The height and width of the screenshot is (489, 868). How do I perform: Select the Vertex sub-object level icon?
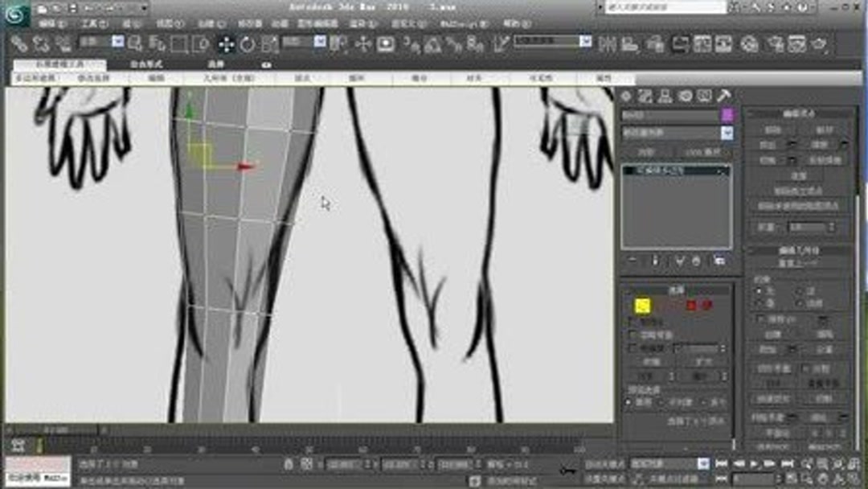(643, 304)
